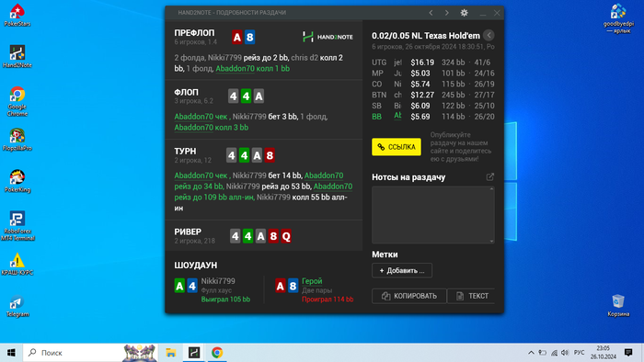Select the SB player row
Viewport: 644px width, 362px height.
click(x=433, y=106)
